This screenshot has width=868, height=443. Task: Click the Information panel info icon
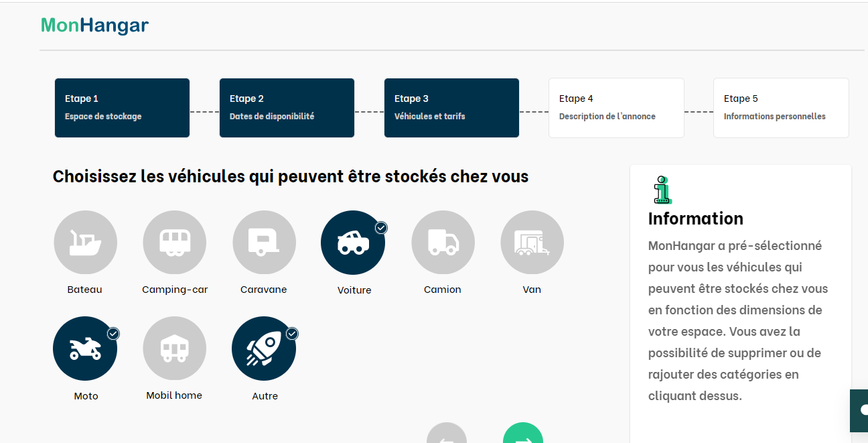662,190
